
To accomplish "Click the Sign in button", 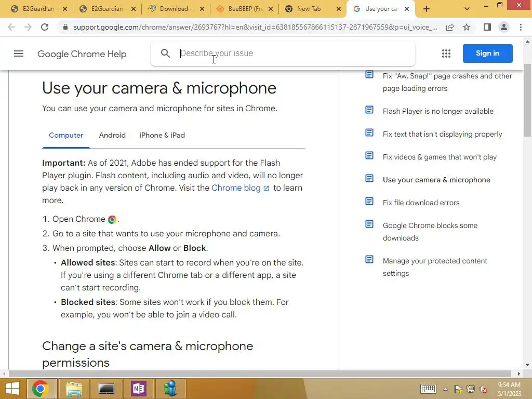I will pos(487,54).
